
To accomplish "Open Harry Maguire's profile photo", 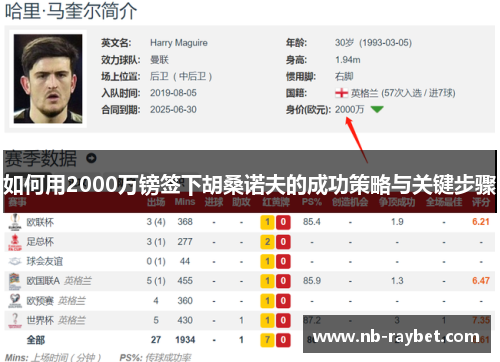I will 48,79.
